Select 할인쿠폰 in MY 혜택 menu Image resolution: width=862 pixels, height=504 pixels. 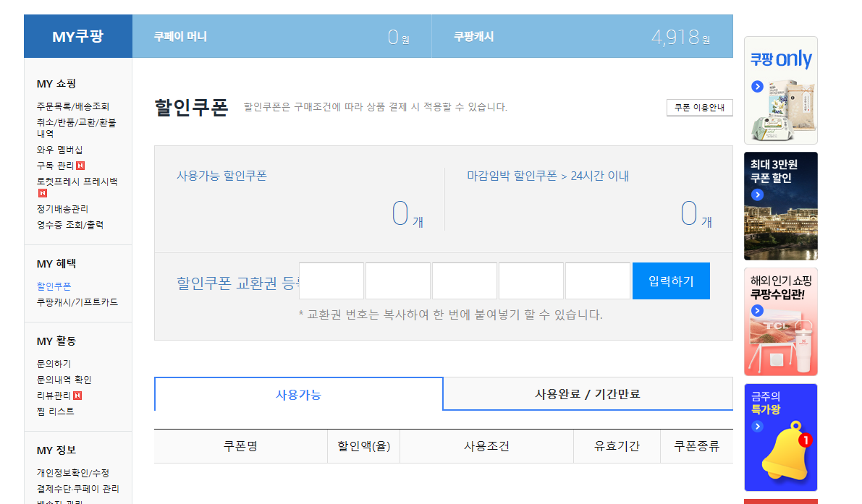[54, 286]
